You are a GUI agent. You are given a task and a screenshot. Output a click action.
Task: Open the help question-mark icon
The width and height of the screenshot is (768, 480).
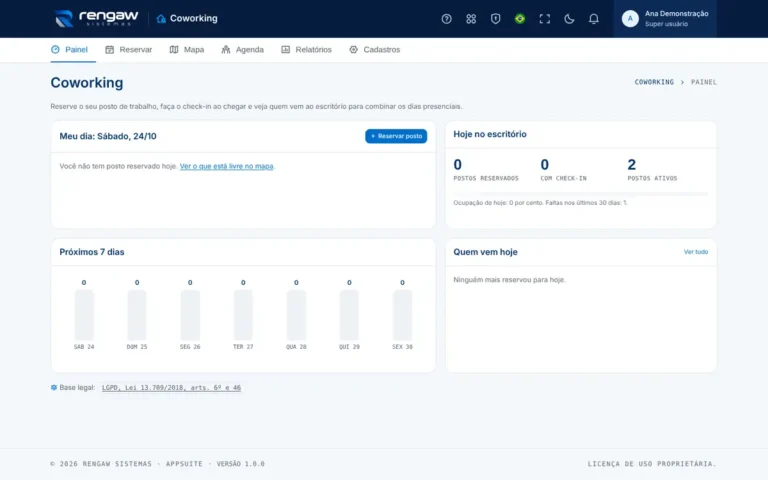click(446, 19)
